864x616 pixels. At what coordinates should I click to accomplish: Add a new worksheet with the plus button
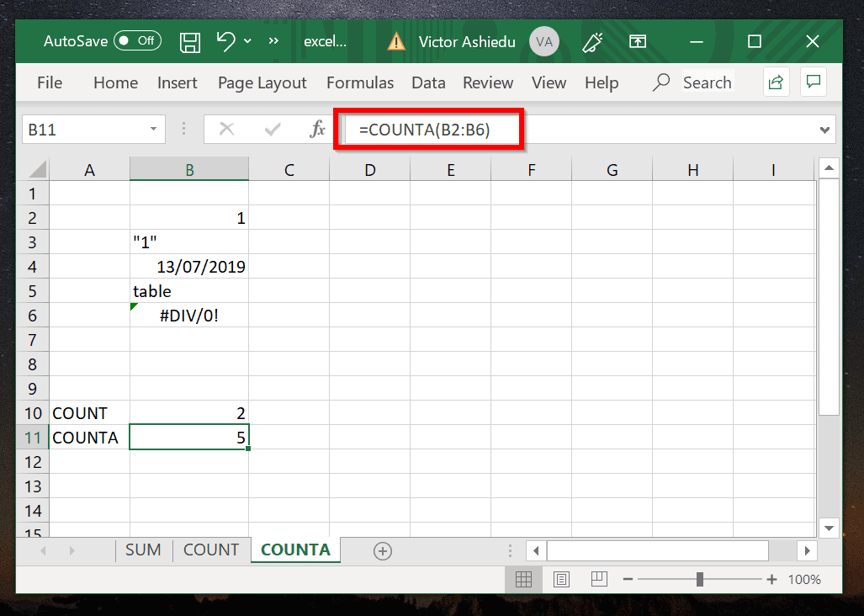coord(383,550)
